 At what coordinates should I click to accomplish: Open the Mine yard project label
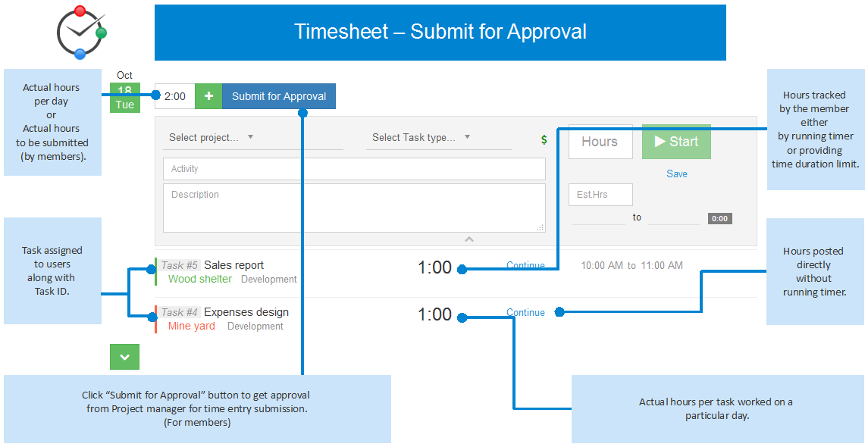tap(192, 326)
